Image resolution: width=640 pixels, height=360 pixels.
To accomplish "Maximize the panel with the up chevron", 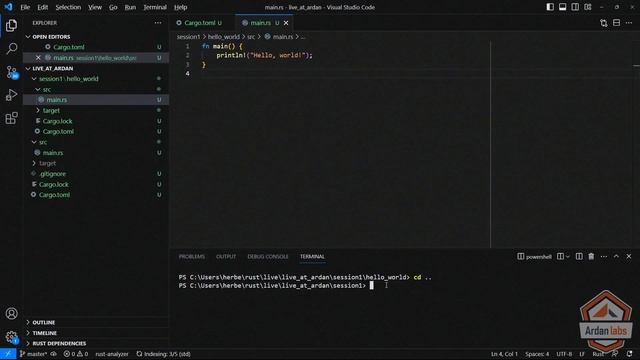I will (616, 256).
